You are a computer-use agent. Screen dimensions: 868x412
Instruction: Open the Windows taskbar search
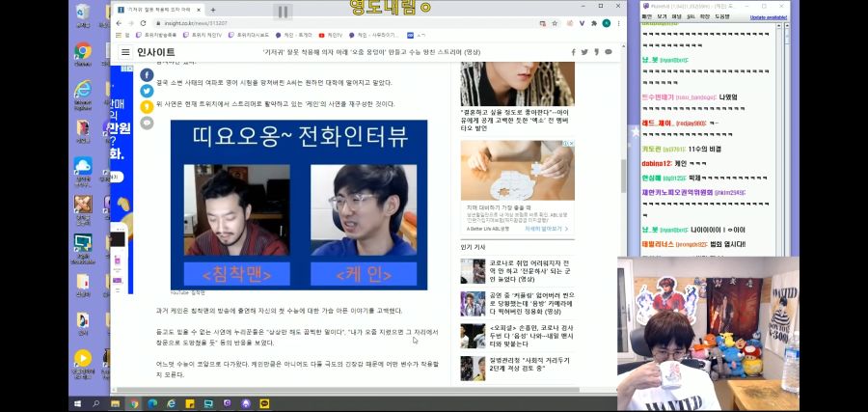pos(95,403)
